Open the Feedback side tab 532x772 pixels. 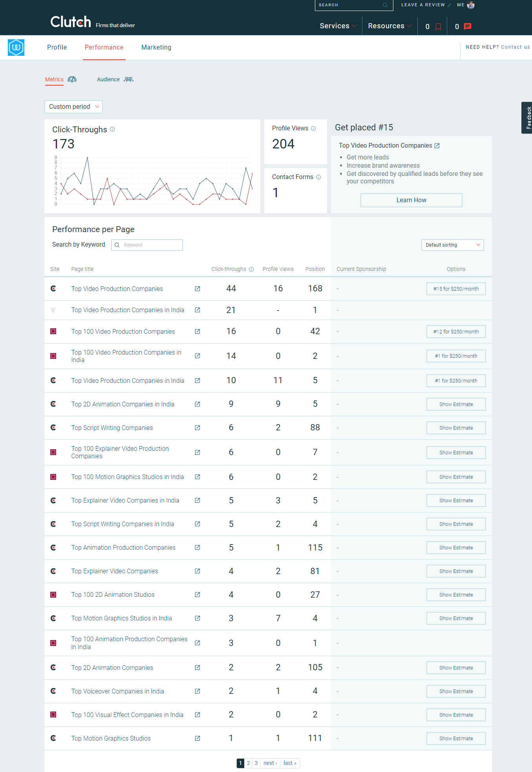527,118
